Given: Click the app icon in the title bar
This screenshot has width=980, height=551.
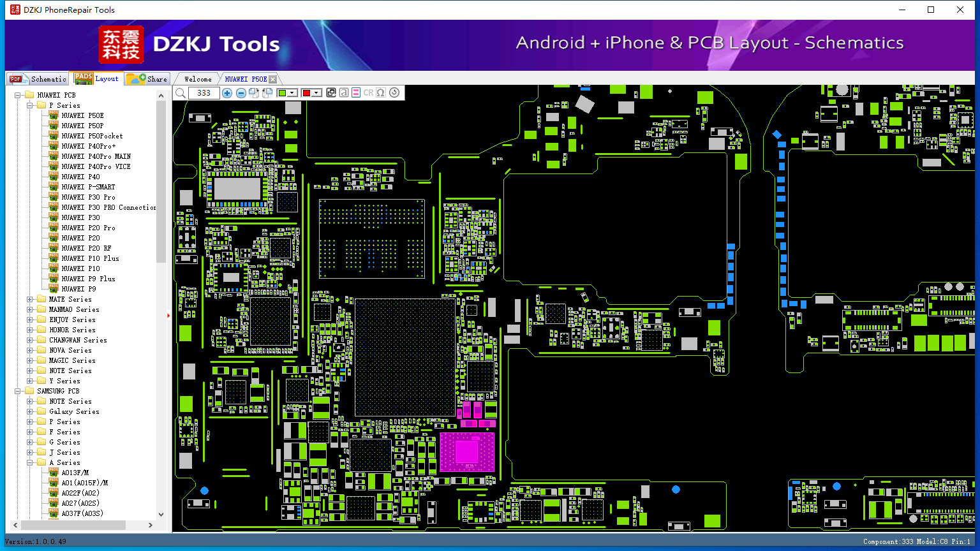Looking at the screenshot, I should click(x=15, y=10).
